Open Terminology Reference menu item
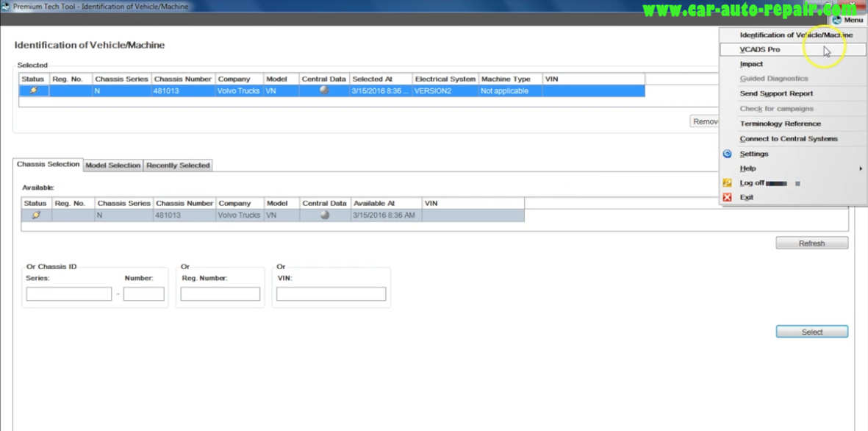 tap(793, 124)
